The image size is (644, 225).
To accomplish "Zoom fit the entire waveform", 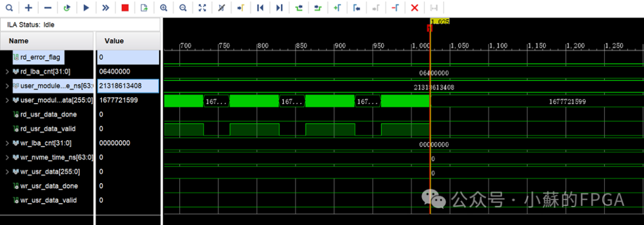I will point(202,7).
